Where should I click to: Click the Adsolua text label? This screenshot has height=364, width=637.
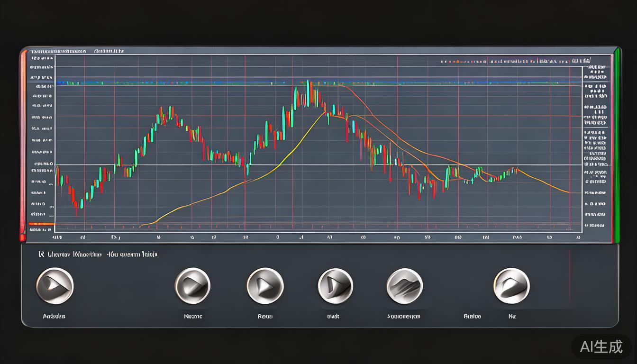click(54, 316)
